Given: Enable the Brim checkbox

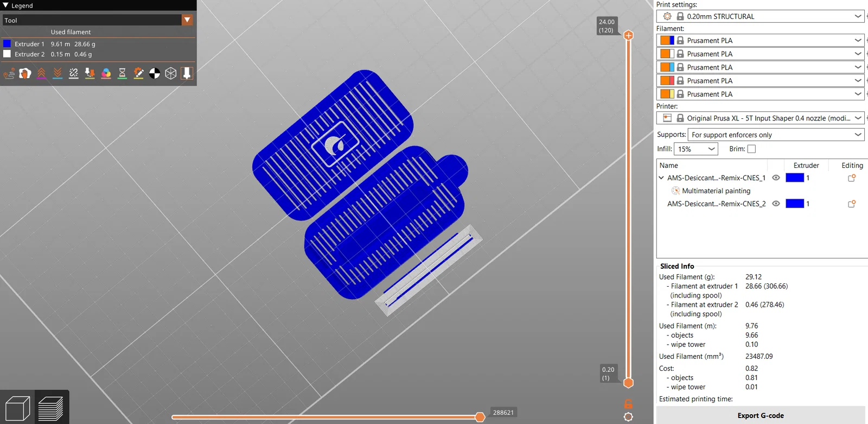Looking at the screenshot, I should 751,149.
